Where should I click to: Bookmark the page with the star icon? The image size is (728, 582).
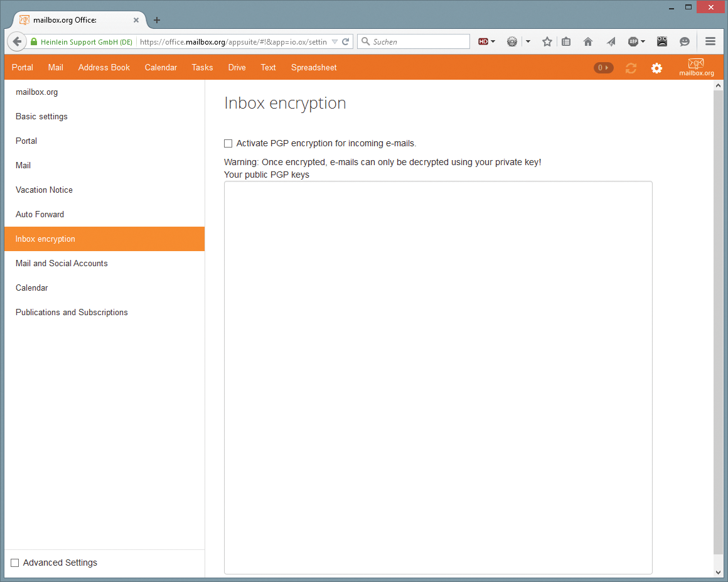click(x=547, y=41)
